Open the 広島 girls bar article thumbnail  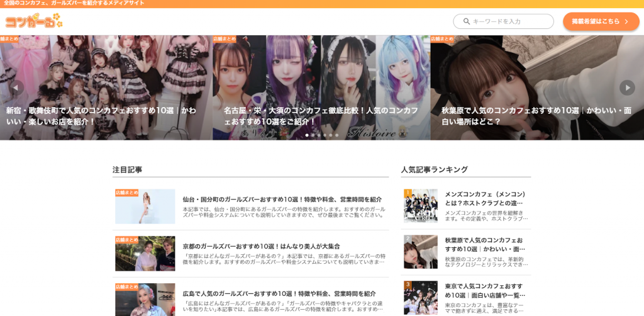145,300
